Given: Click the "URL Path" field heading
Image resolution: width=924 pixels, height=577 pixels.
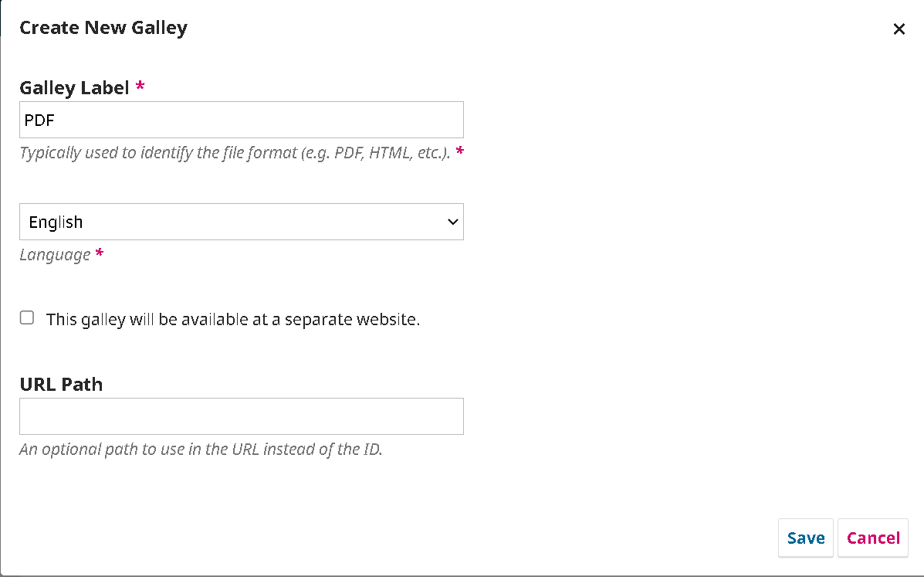Looking at the screenshot, I should pyautogui.click(x=61, y=384).
